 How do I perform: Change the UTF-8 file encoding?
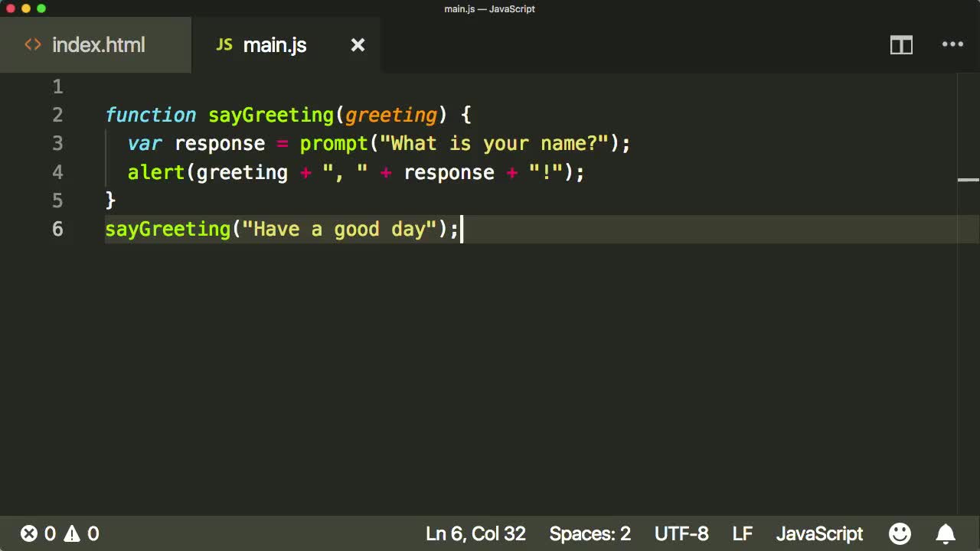point(681,533)
